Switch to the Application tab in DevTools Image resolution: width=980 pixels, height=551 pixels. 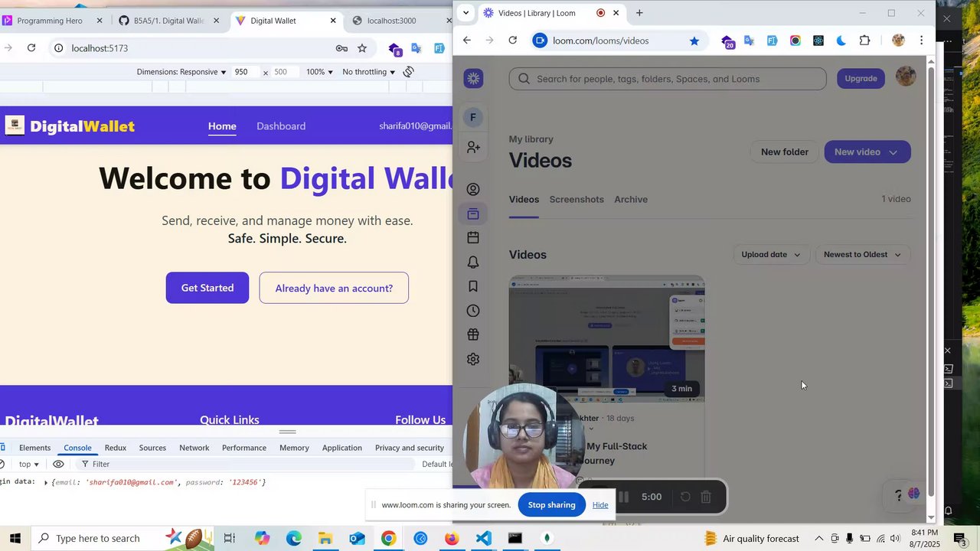[341, 448]
